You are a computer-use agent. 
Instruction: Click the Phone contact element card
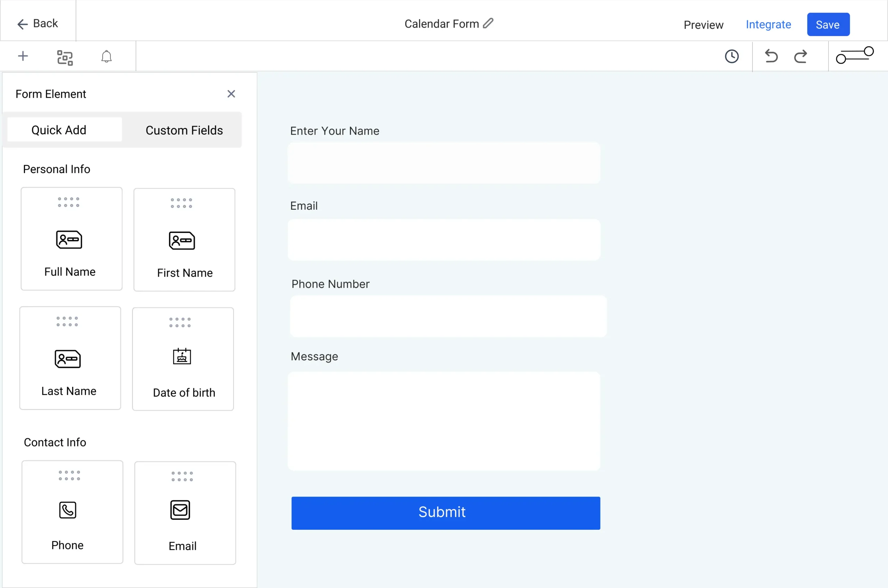tap(72, 512)
